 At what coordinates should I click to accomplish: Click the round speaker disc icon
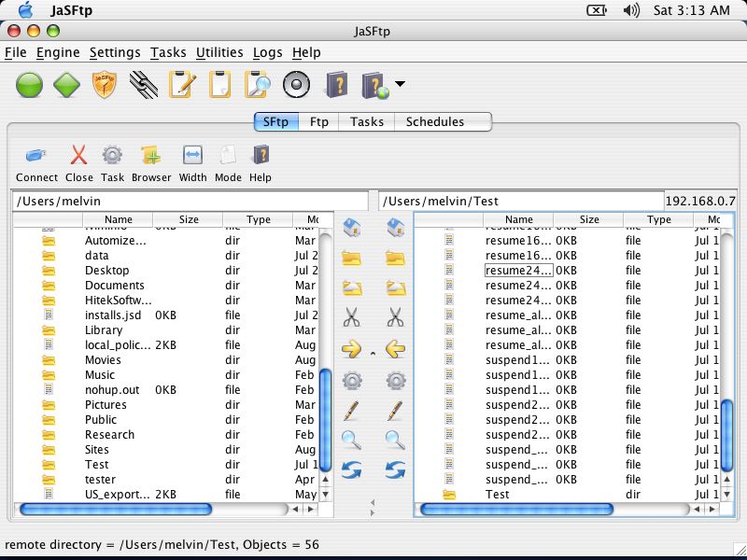[x=296, y=85]
